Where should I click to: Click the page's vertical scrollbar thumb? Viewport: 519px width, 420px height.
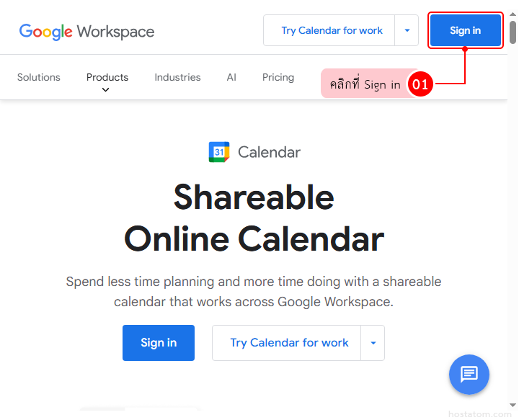513,32
